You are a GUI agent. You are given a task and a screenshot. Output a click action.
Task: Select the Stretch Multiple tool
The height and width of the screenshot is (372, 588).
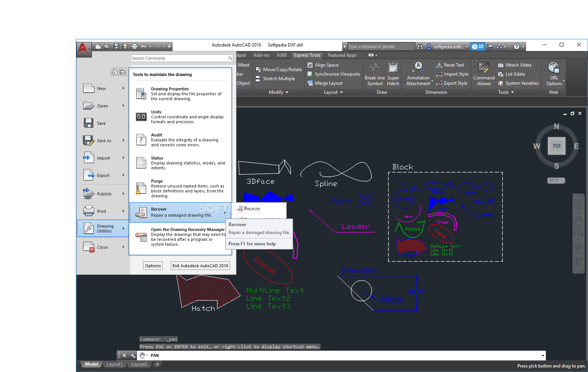275,79
